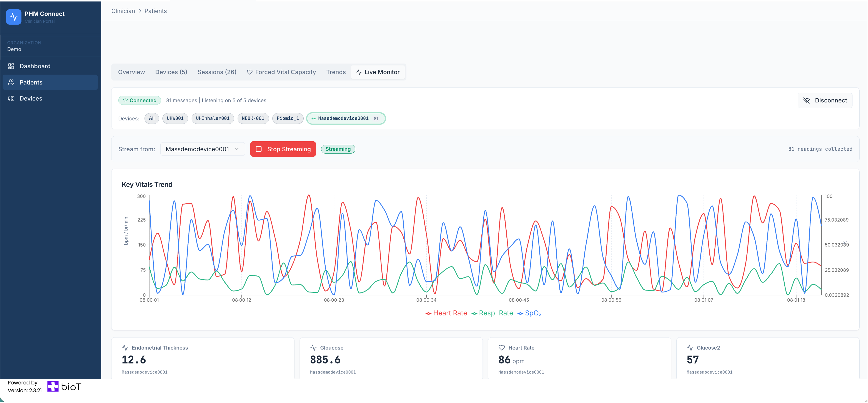Toggle Heart Rate series in chart legend

click(x=446, y=313)
